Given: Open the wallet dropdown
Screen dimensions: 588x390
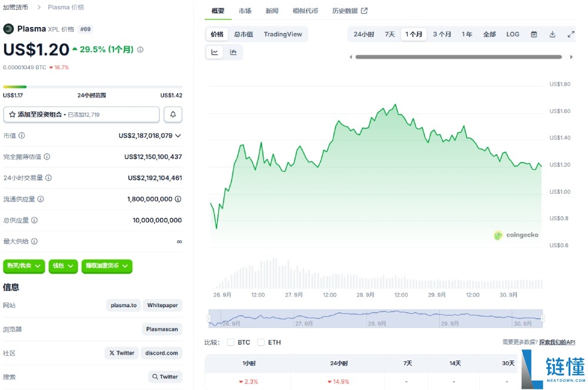Looking at the screenshot, I should pos(63,266).
